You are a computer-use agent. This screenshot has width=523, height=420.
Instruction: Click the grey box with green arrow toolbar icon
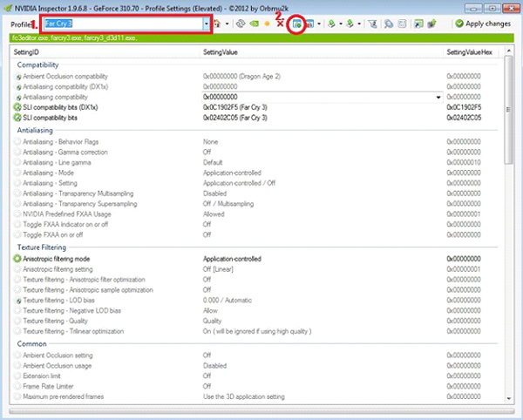[x=432, y=24]
